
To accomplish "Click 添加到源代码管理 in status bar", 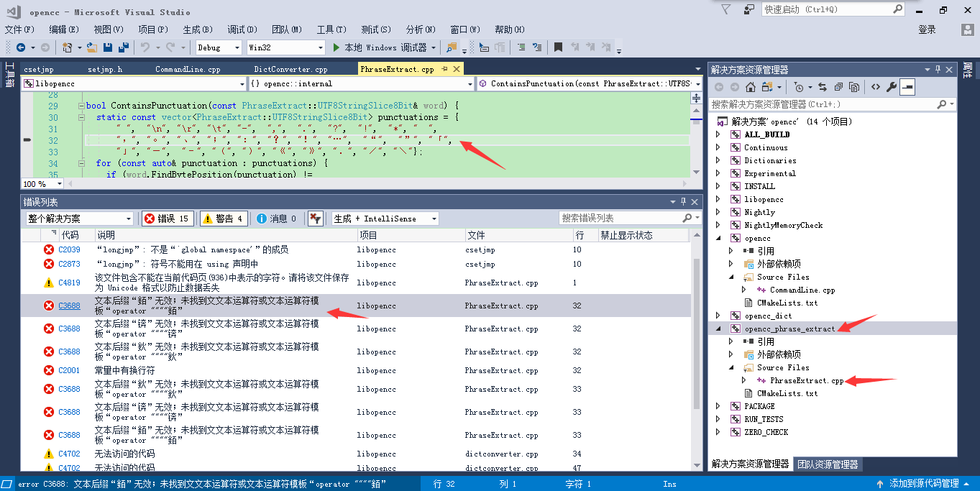I will tap(923, 484).
